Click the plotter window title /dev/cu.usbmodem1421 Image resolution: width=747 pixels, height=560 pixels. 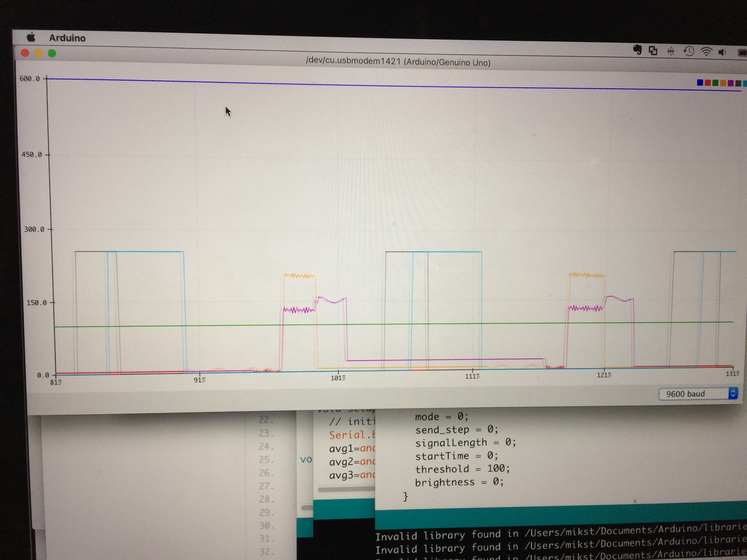398,62
